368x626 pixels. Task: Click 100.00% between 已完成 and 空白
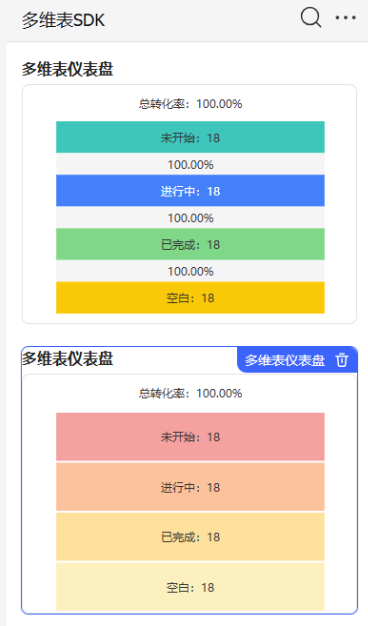(190, 271)
